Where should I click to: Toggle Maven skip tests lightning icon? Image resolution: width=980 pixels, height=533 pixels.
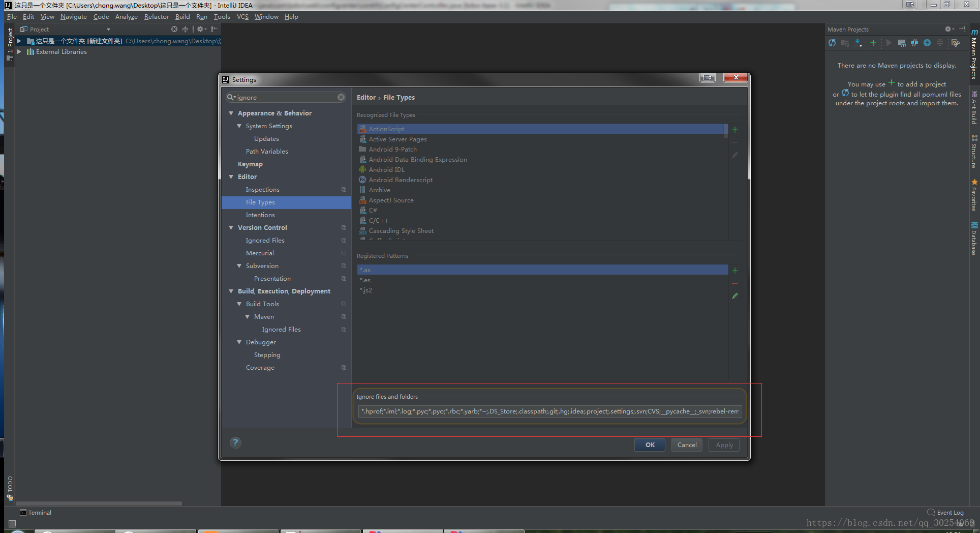click(927, 43)
